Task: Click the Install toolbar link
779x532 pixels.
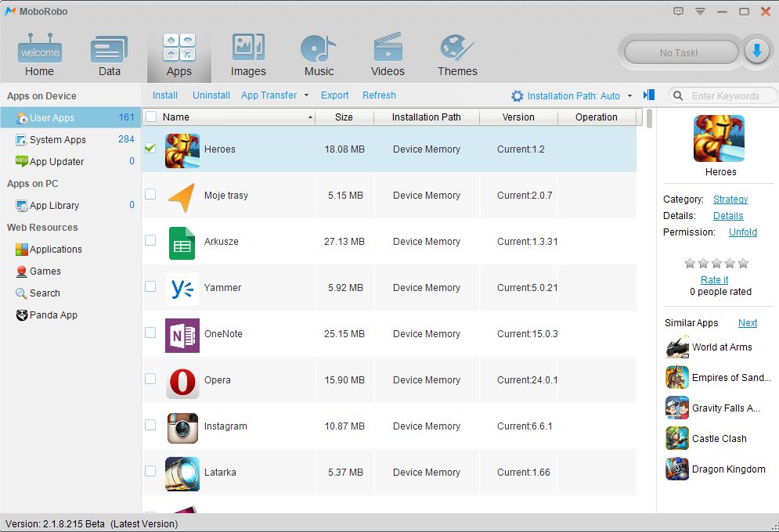Action: coord(165,95)
